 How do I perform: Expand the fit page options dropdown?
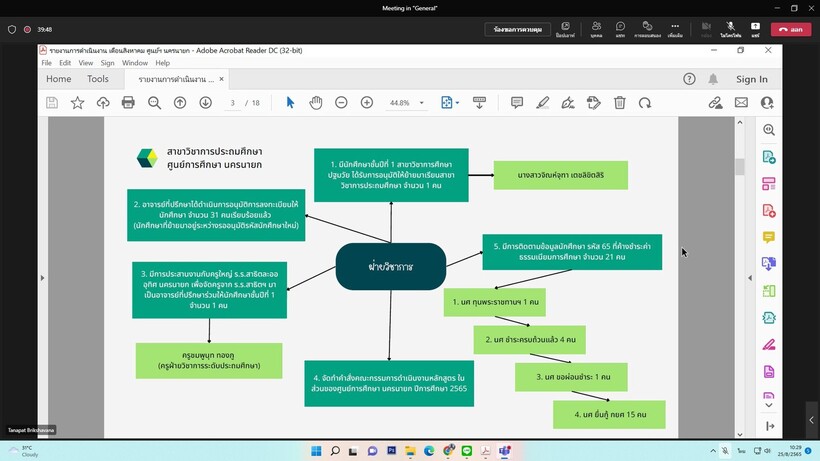(457, 102)
